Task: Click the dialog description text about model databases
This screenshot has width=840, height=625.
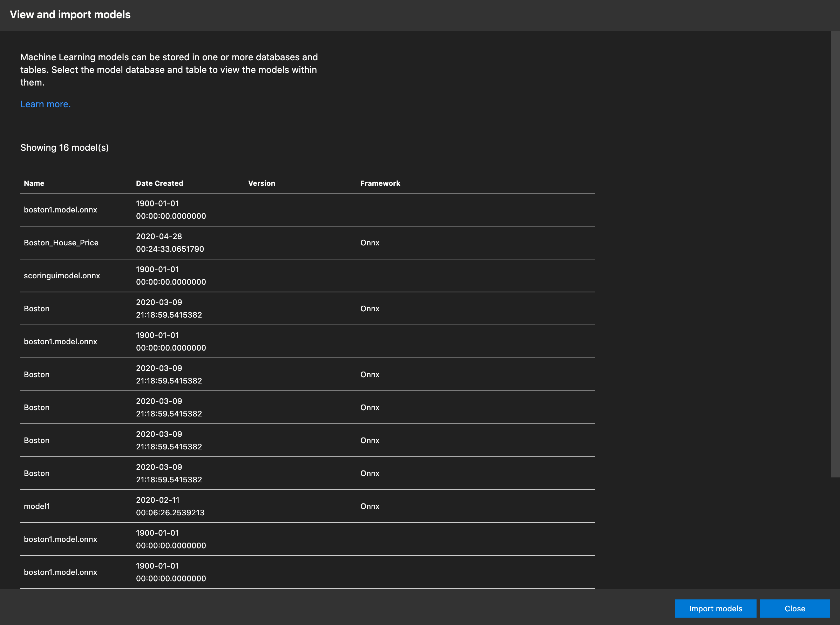Action: coord(169,70)
